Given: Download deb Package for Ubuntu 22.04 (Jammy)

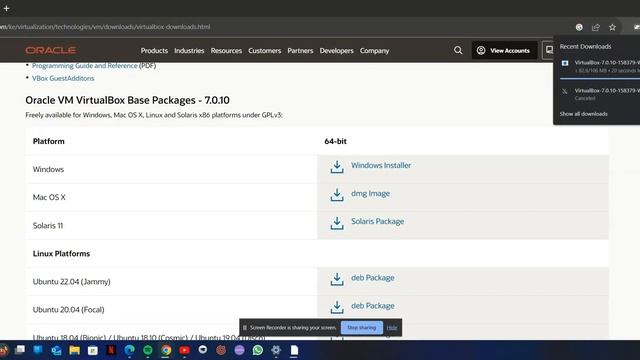Looking at the screenshot, I should [x=373, y=278].
